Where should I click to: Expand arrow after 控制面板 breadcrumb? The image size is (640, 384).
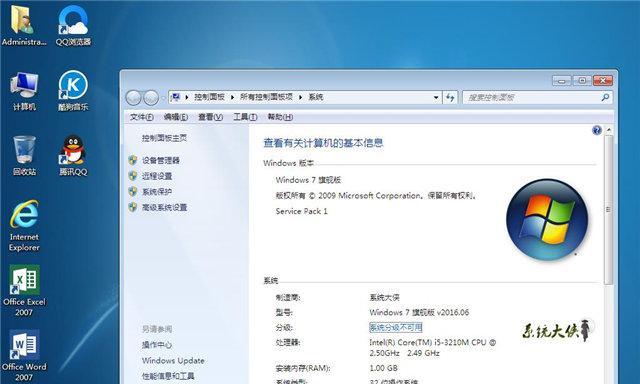point(232,97)
